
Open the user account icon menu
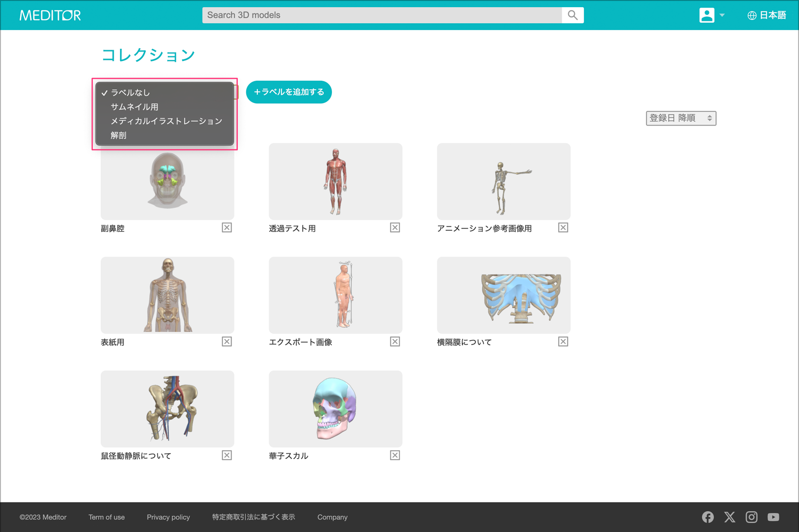(x=707, y=15)
